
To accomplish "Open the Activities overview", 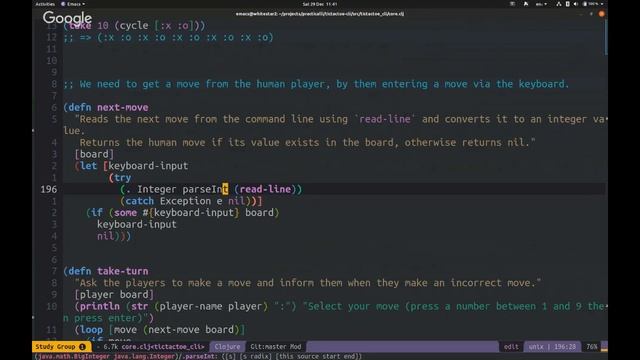I will [x=45, y=4].
